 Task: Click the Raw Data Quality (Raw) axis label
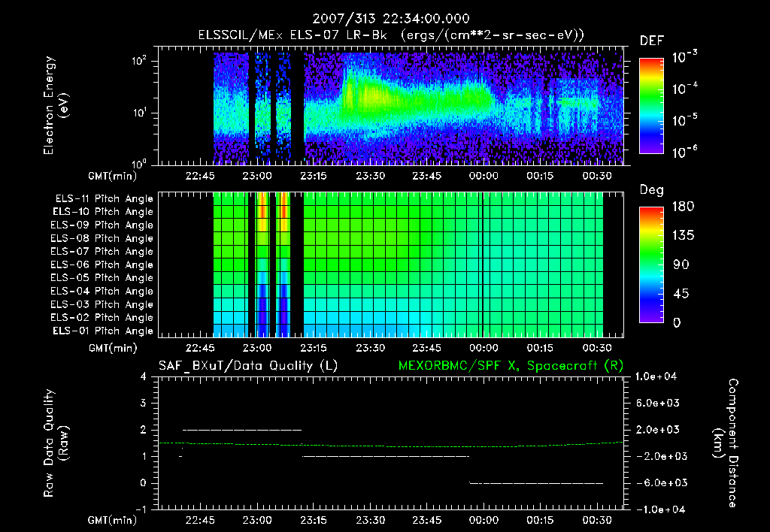click(56, 443)
